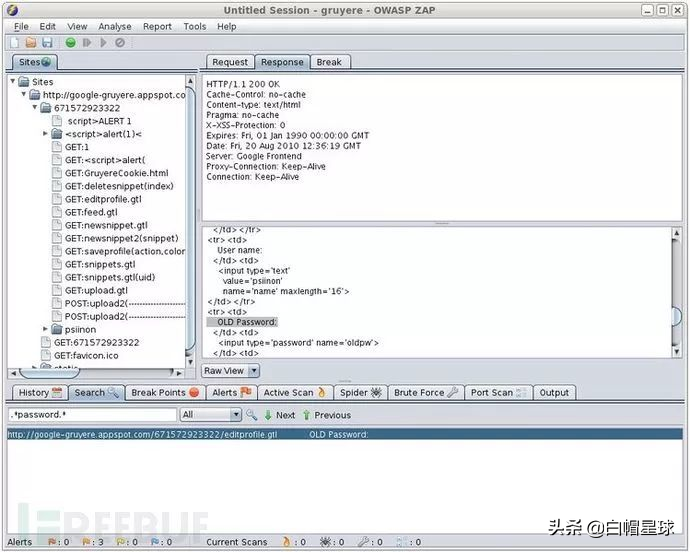Collapse the root Sites tree node
This screenshot has height=552, width=690.
pyautogui.click(x=13, y=81)
